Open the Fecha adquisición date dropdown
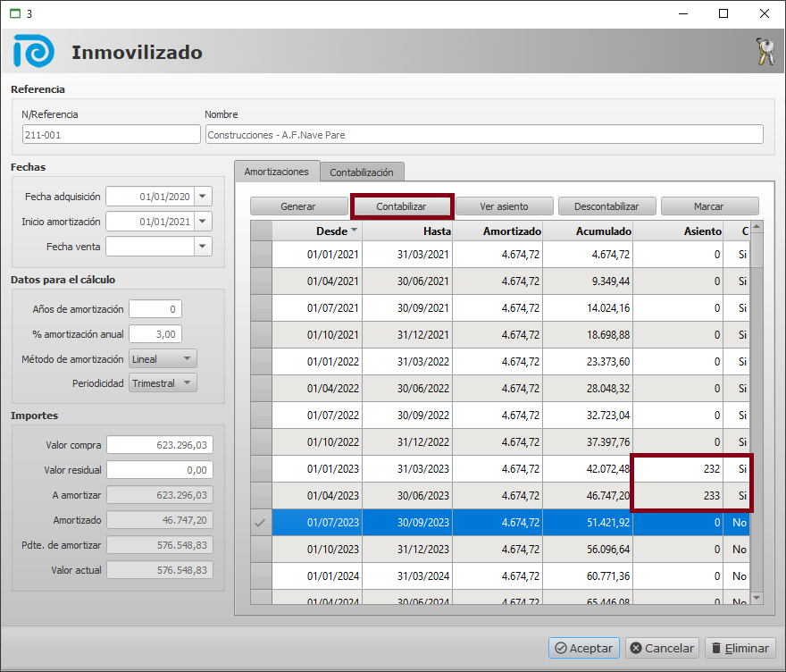This screenshot has width=786, height=672. pos(204,197)
